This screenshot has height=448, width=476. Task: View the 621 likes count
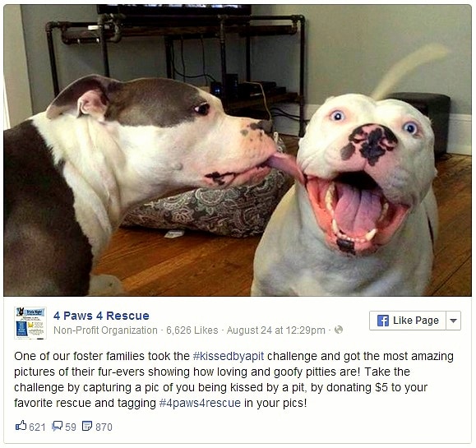[x=37, y=427]
